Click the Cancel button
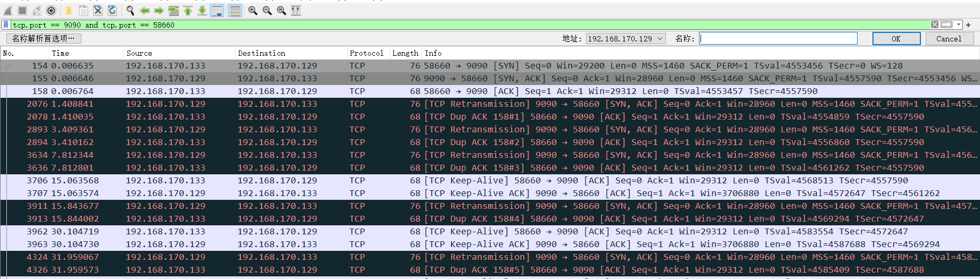980x279 pixels. click(x=949, y=38)
